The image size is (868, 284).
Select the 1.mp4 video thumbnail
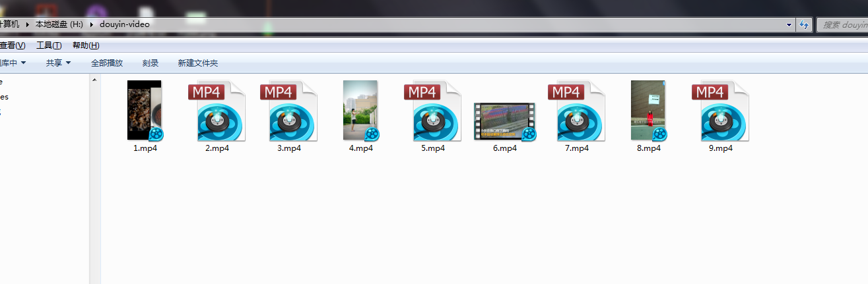(145, 110)
